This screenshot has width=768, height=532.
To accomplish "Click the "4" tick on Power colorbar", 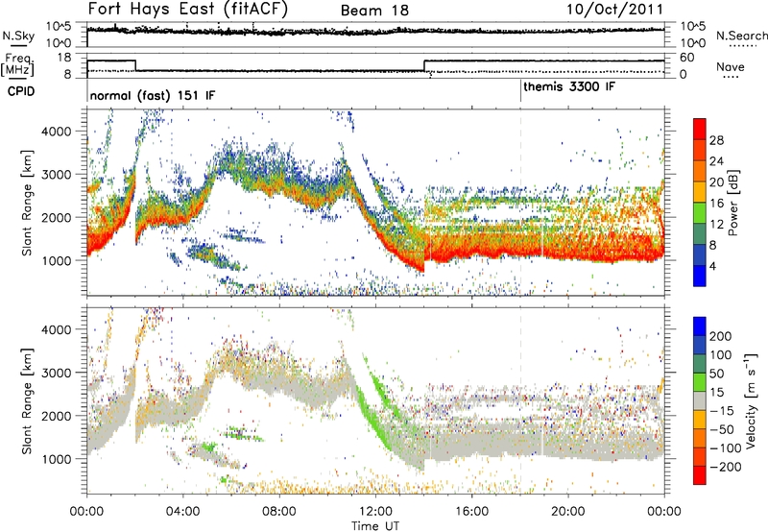I will tap(712, 267).
